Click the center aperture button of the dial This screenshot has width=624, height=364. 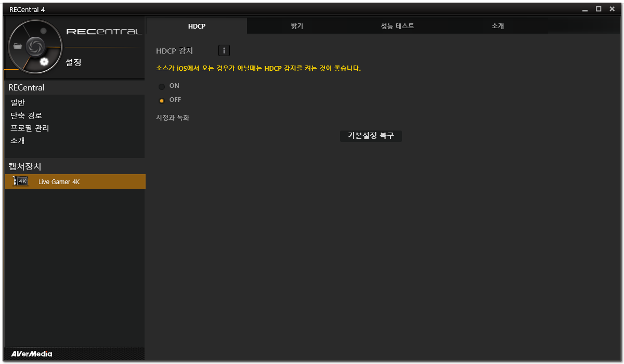(35, 46)
